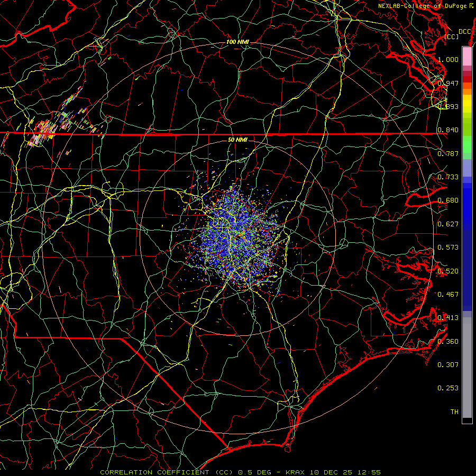Select the DCC product label
This screenshot has height=476, width=476.
point(464,32)
